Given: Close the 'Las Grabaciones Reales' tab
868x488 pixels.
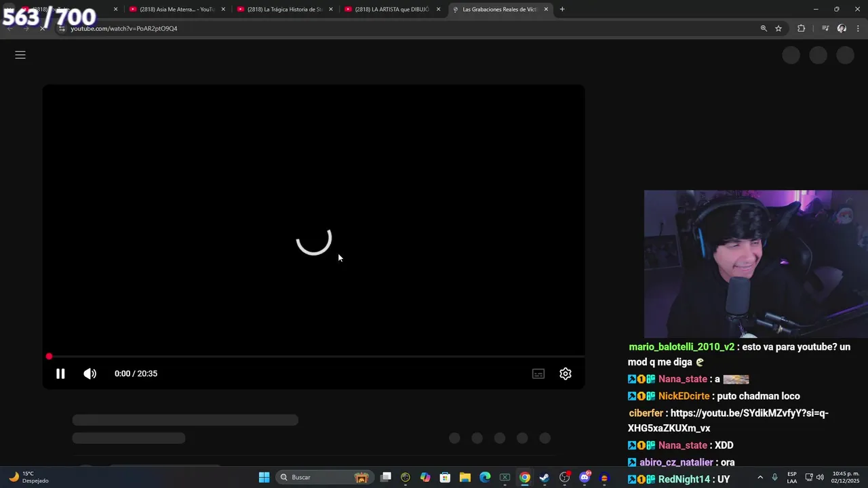Looking at the screenshot, I should [x=546, y=9].
